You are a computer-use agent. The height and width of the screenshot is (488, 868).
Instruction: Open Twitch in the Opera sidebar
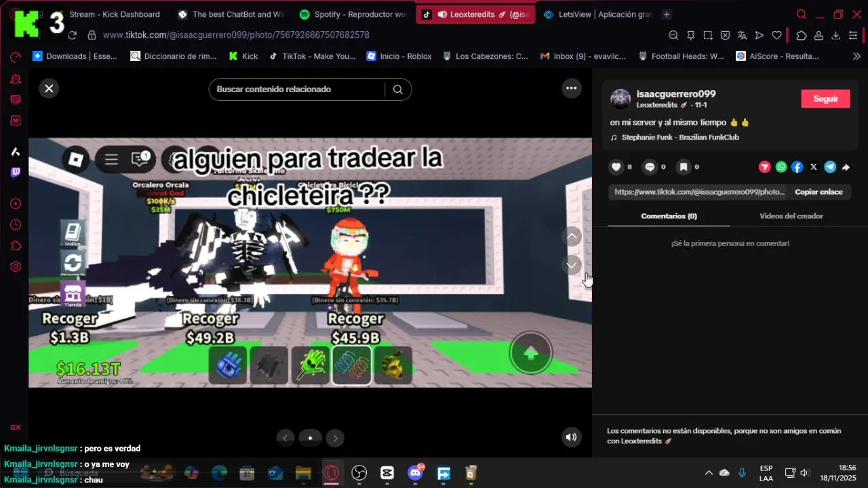click(16, 173)
